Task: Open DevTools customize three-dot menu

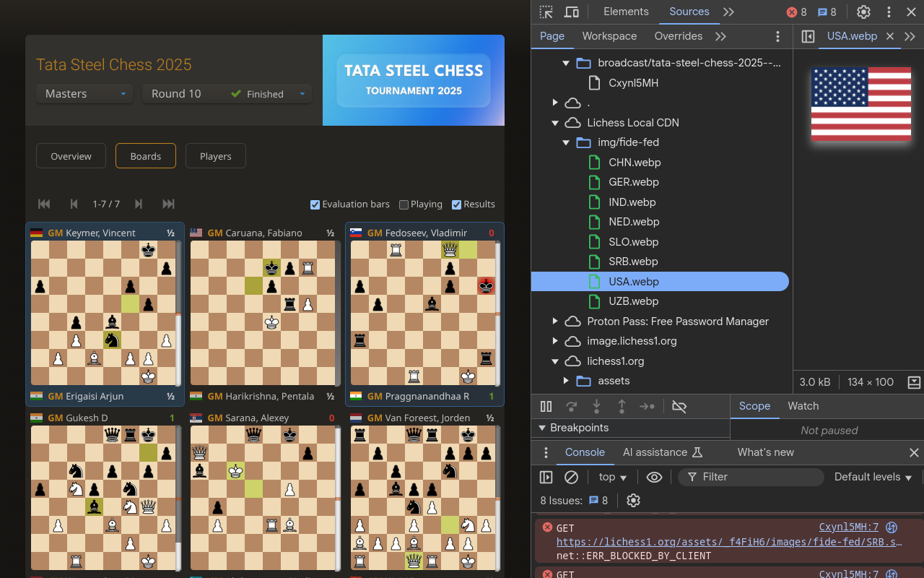Action: (889, 12)
